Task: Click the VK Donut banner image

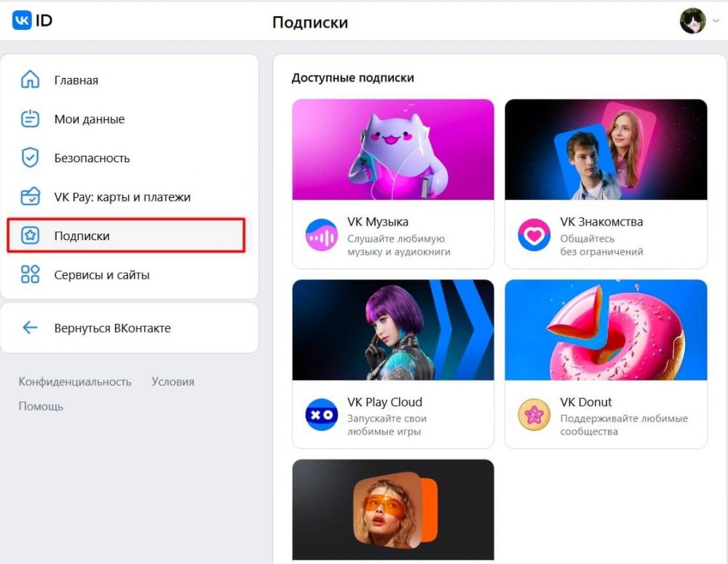Action: click(x=606, y=330)
